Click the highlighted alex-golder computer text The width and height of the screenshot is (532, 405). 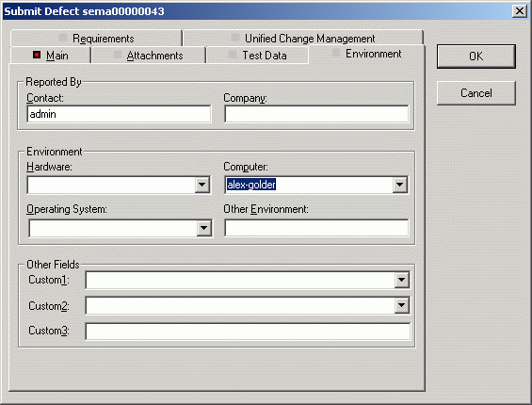(x=251, y=185)
